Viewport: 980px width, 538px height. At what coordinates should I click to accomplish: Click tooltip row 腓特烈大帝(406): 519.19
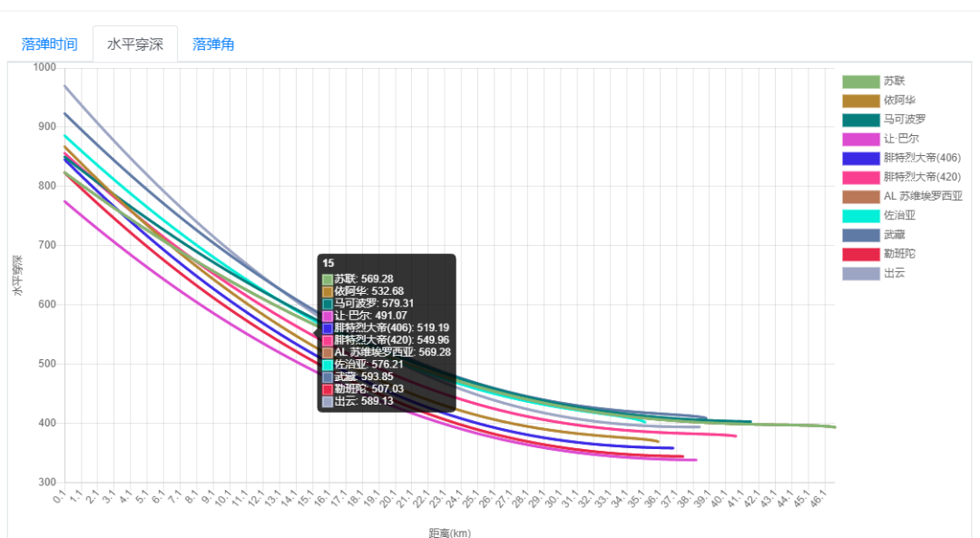[386, 328]
